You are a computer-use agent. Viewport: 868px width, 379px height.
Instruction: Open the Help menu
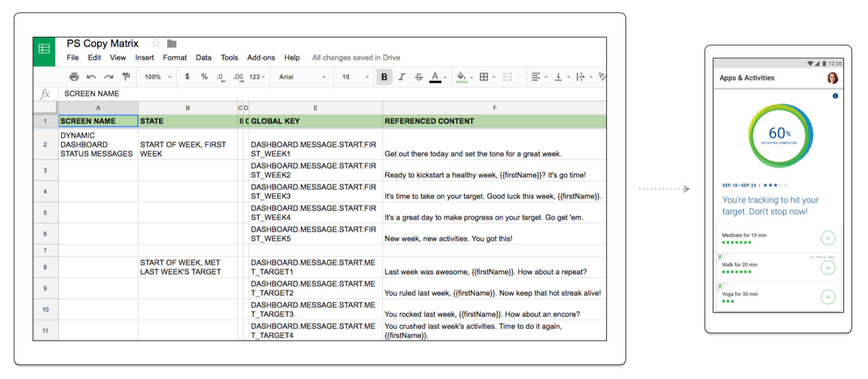[x=292, y=57]
